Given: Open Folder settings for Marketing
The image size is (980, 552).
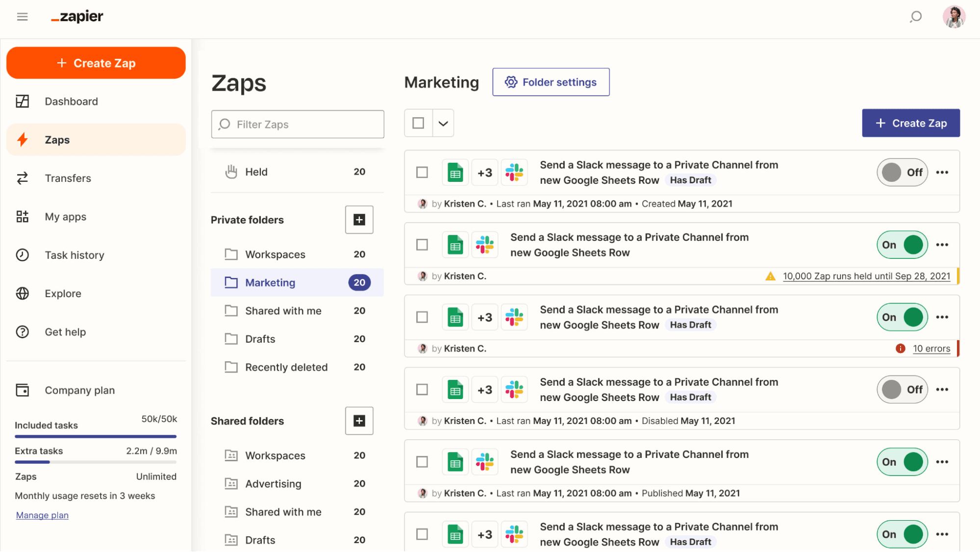Looking at the screenshot, I should coord(551,82).
